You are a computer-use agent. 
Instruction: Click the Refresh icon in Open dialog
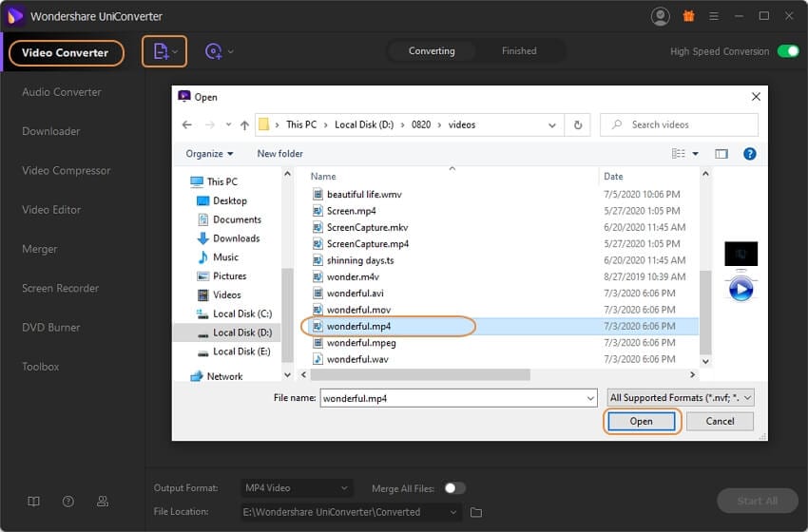[x=578, y=124]
